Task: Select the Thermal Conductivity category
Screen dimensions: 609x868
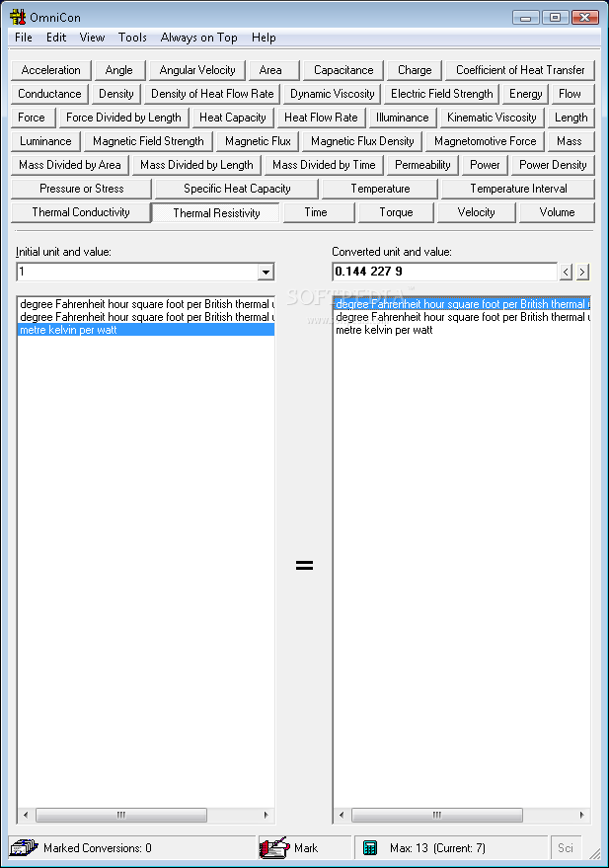Action: 81,212
